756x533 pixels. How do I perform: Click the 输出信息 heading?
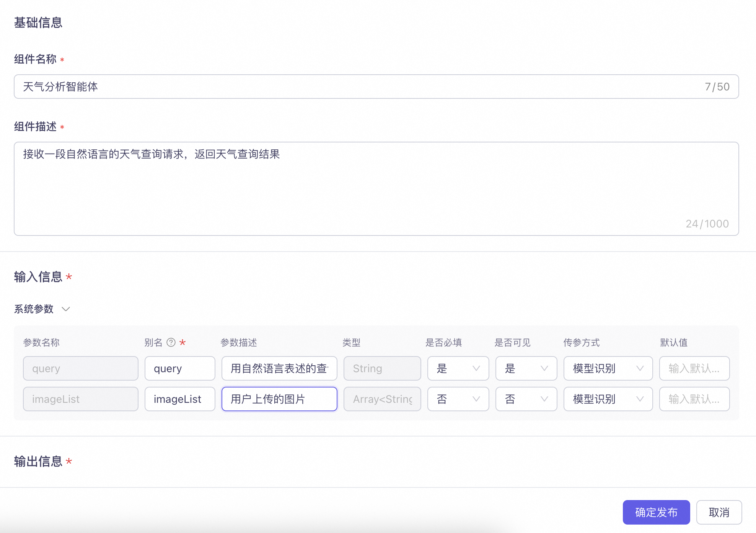tap(38, 461)
